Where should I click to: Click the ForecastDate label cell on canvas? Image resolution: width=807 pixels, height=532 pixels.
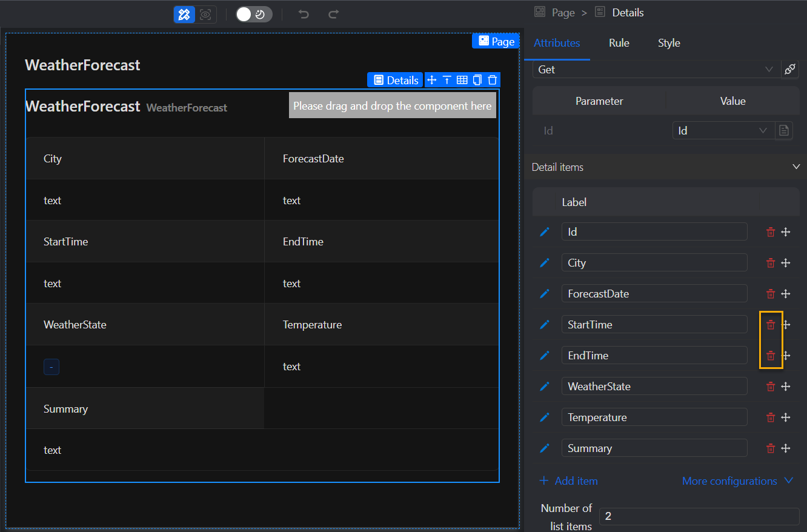point(382,159)
